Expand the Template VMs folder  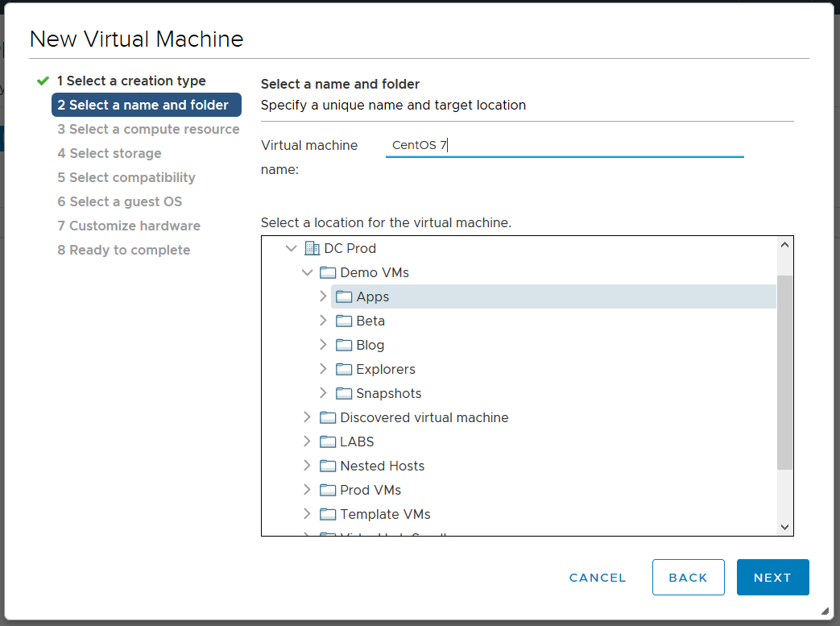307,513
